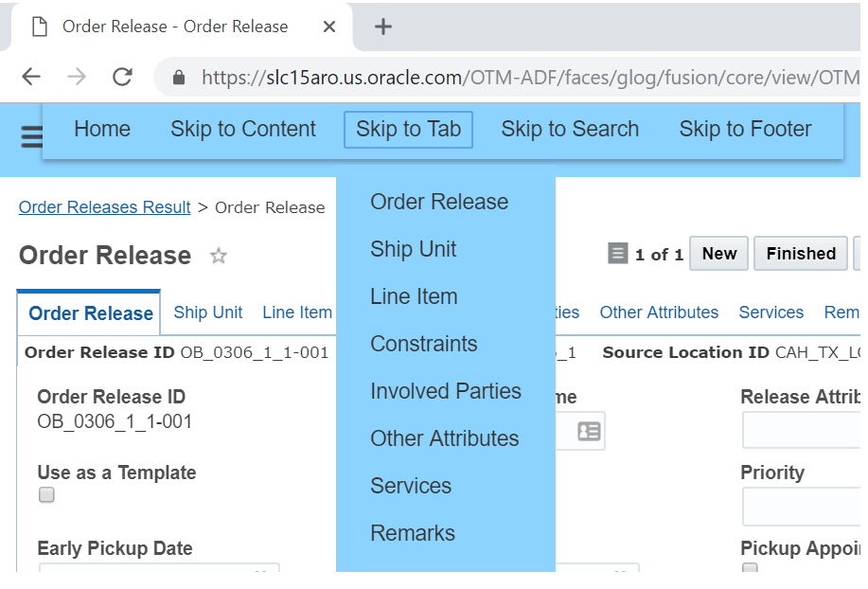Pick Remarks in the Skip to Tab menu
The height and width of the screenshot is (589, 868).
pos(412,533)
